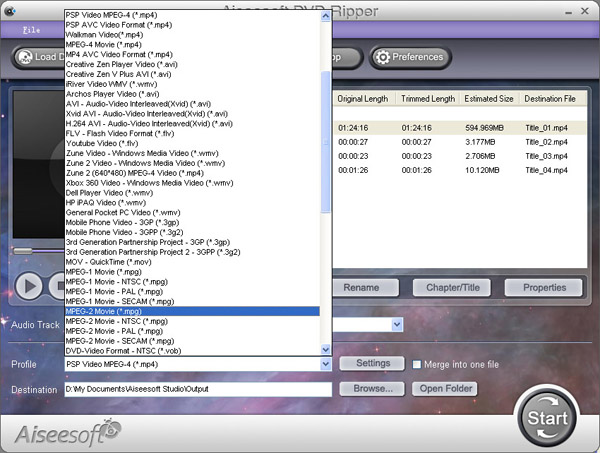
Task: Select MPEG-1 Movie - PAL (*.mpg)
Action: coord(192,292)
